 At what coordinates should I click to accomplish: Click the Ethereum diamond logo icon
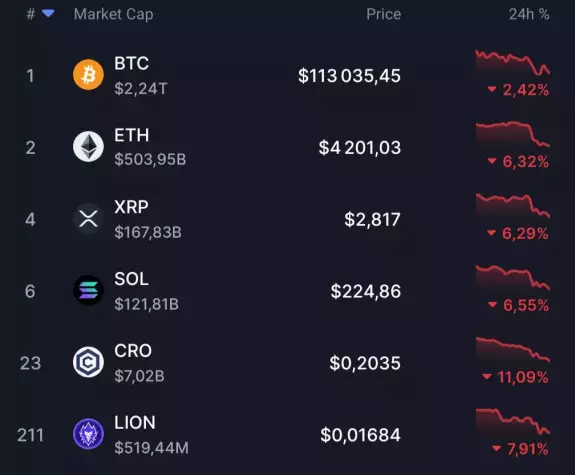click(88, 147)
